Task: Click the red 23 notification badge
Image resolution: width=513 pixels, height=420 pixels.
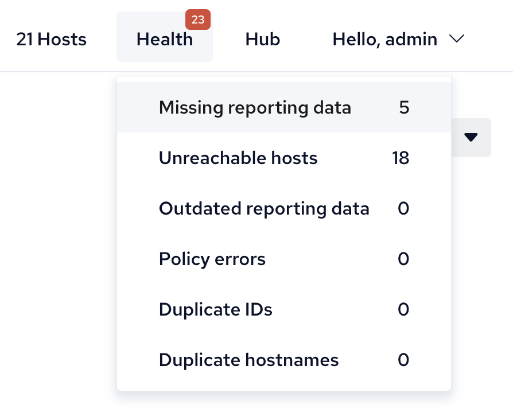Action: pyautogui.click(x=198, y=20)
